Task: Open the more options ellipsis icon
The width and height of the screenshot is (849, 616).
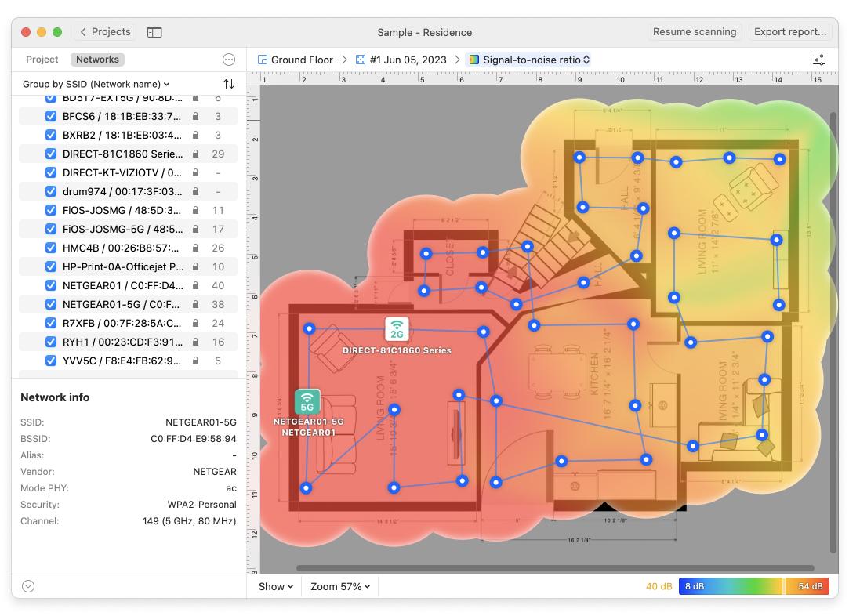Action: [x=229, y=60]
